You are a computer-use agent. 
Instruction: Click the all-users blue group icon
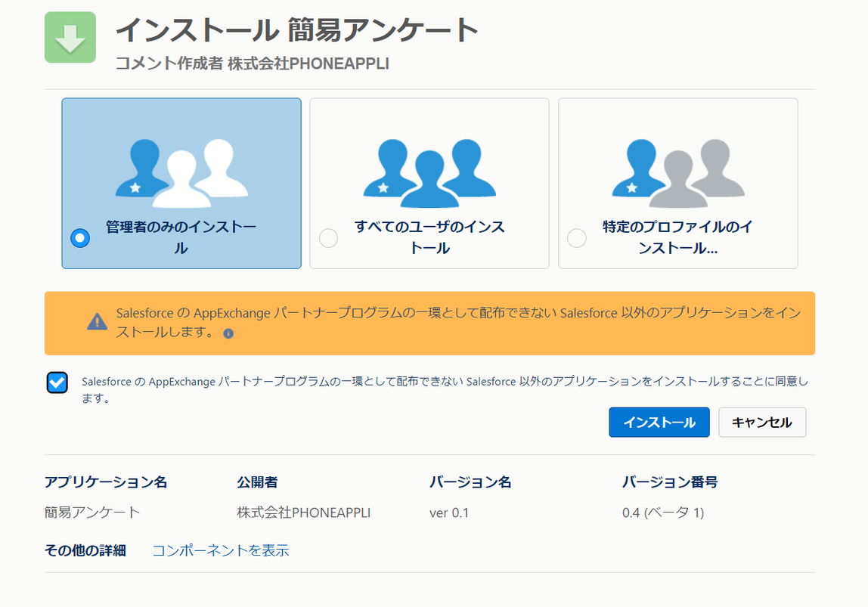[429, 173]
